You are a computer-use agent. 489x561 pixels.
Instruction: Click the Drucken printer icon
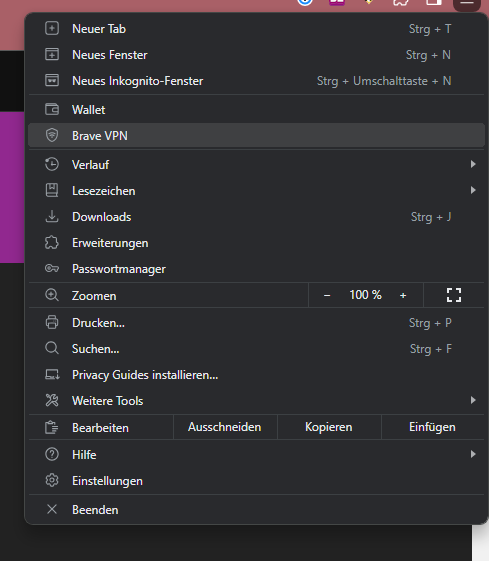52,322
